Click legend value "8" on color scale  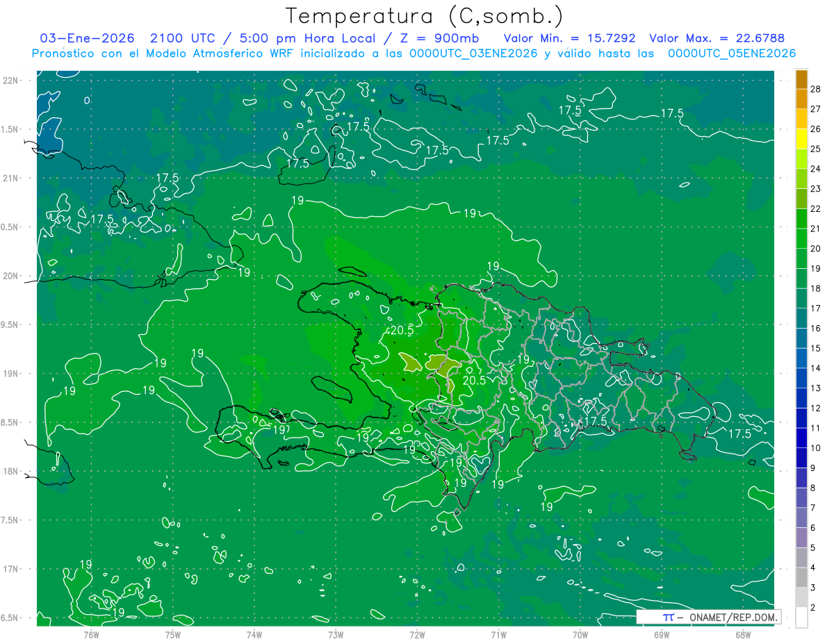(812, 488)
